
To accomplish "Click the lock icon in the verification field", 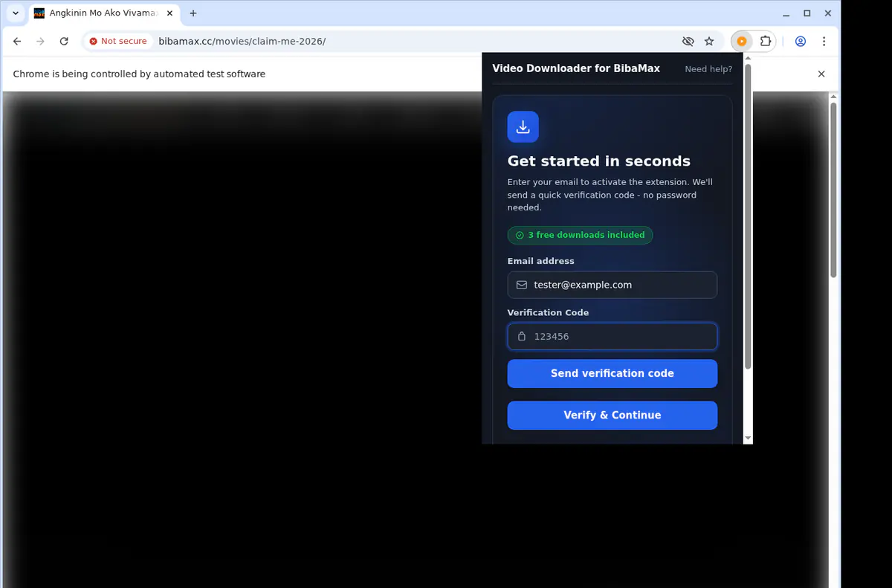I will [x=522, y=336].
